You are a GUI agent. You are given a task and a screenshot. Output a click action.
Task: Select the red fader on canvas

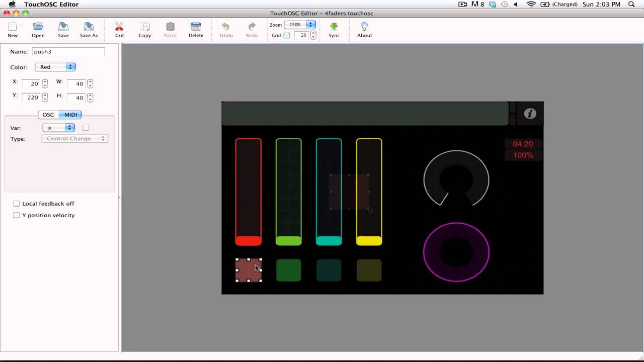(249, 191)
